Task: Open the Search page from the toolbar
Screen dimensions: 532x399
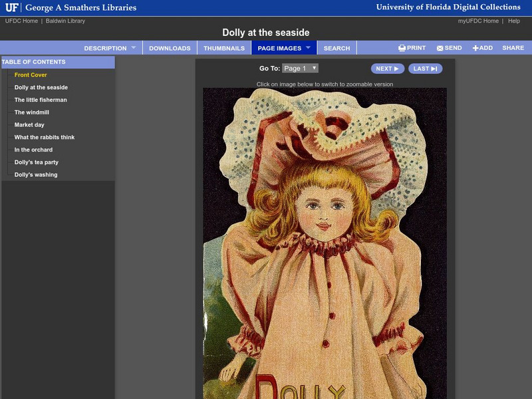Action: tap(336, 48)
